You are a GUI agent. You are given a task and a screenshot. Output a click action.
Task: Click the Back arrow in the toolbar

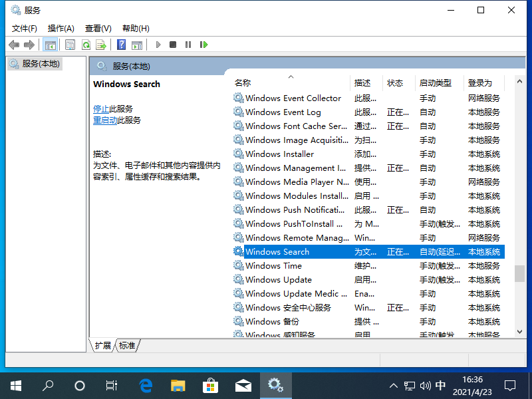14,45
